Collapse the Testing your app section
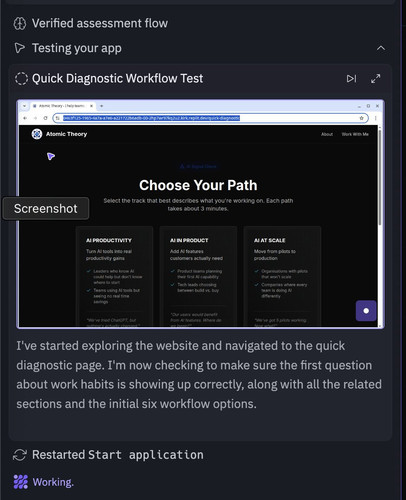 (x=381, y=48)
